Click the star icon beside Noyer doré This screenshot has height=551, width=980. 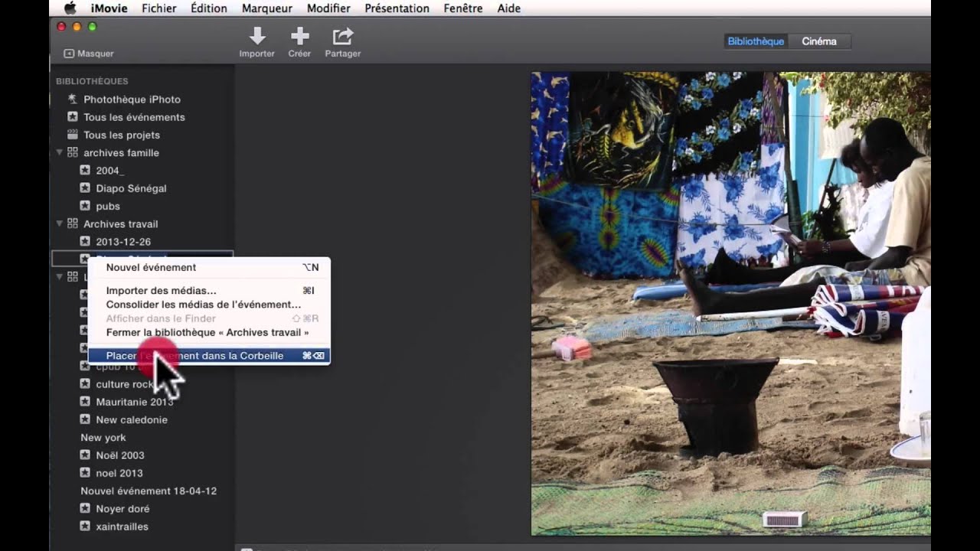point(85,508)
